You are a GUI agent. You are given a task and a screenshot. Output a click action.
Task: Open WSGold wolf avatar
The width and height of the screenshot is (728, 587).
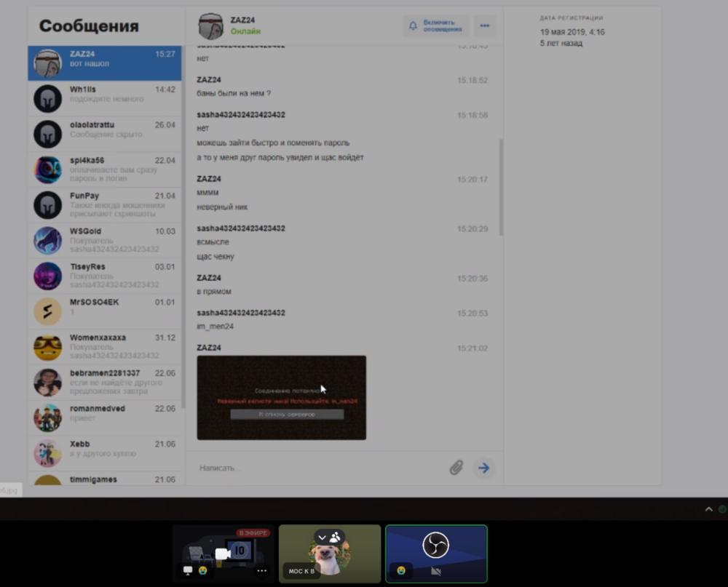point(48,240)
